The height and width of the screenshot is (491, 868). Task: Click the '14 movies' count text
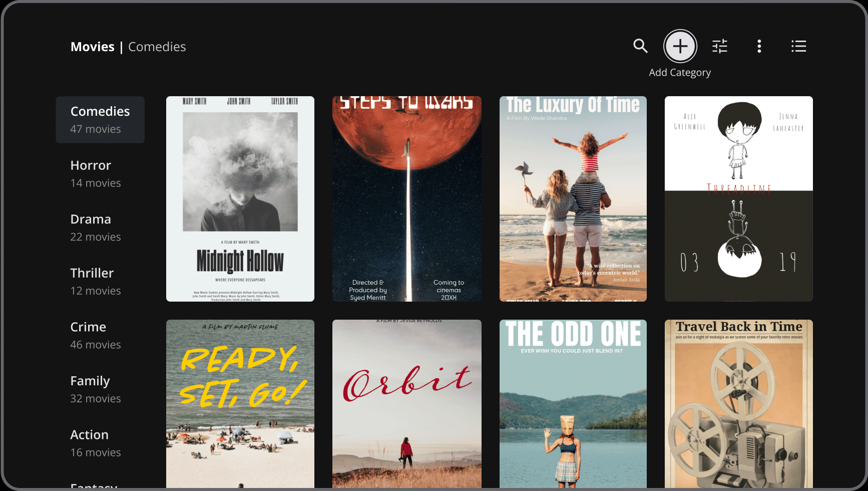point(96,183)
